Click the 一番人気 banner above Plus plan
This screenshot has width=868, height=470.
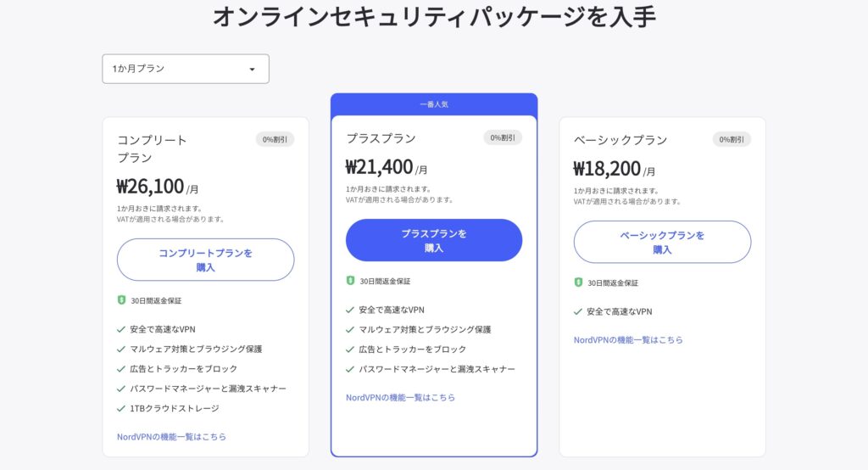coord(433,104)
